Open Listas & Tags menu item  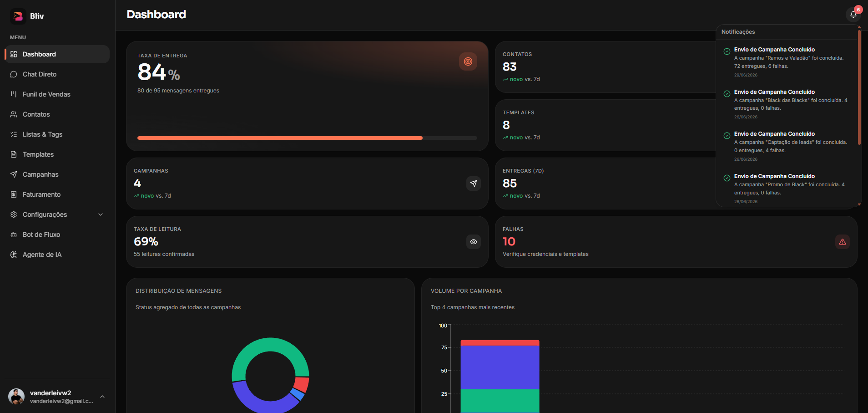57,134
